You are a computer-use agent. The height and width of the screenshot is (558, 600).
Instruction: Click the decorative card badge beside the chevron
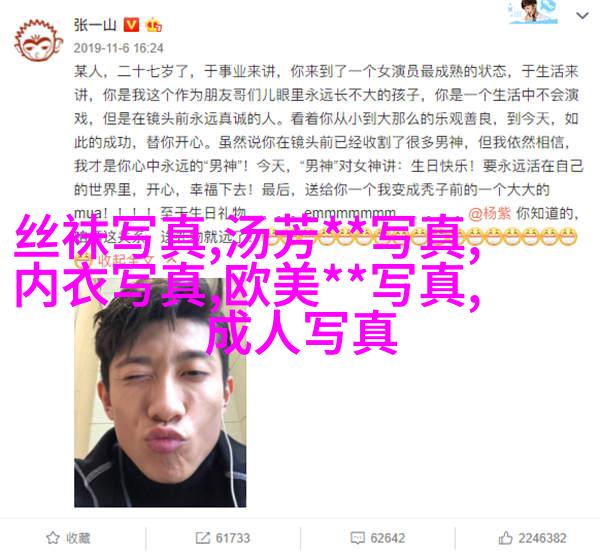[x=533, y=11]
